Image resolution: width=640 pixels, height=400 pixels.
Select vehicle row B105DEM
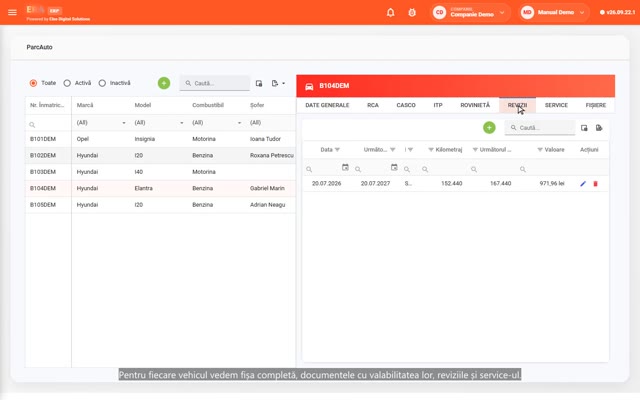click(x=160, y=205)
